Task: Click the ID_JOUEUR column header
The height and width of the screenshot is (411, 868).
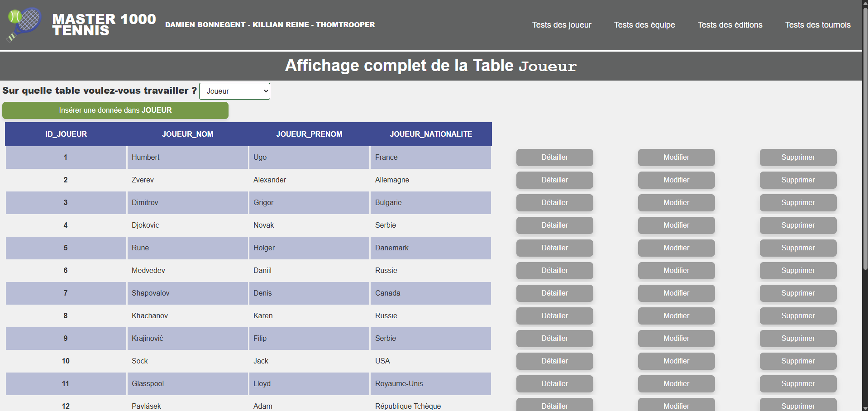Action: 66,134
